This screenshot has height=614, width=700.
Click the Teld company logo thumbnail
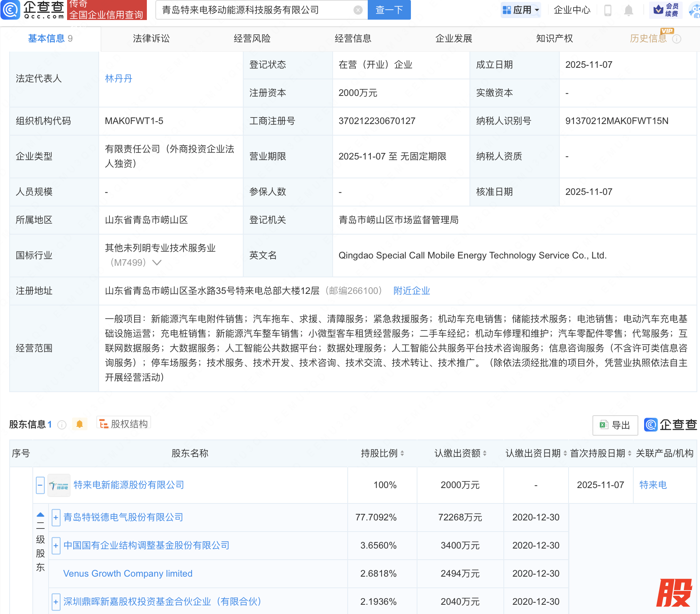point(59,485)
